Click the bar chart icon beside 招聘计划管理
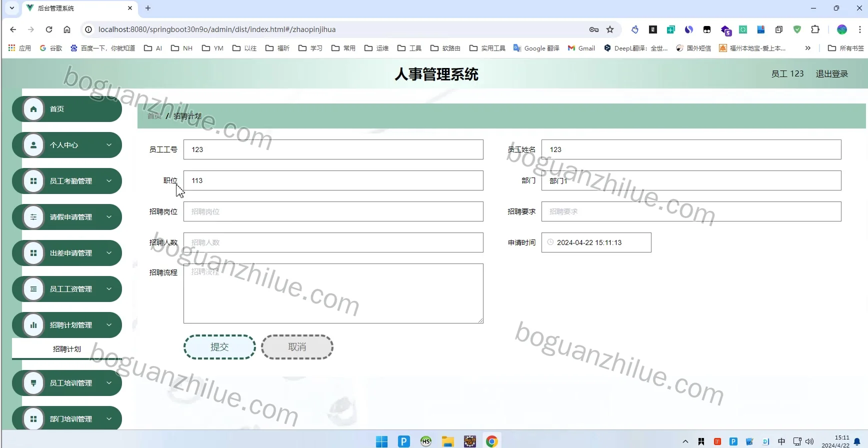The height and width of the screenshot is (448, 868). point(33,325)
